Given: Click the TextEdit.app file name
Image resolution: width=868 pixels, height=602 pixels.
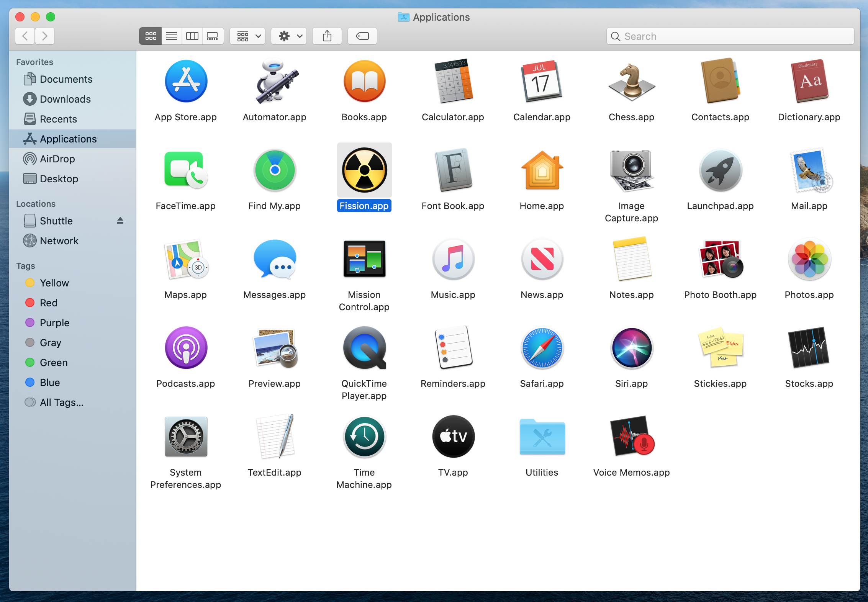Looking at the screenshot, I should coord(275,473).
